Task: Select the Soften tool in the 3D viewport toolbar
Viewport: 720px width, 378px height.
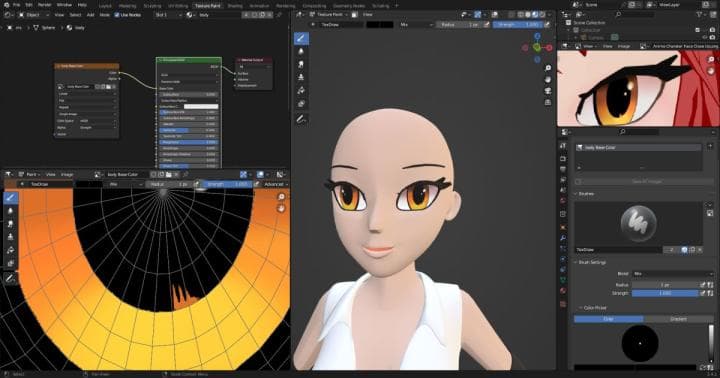Action: pyautogui.click(x=301, y=51)
